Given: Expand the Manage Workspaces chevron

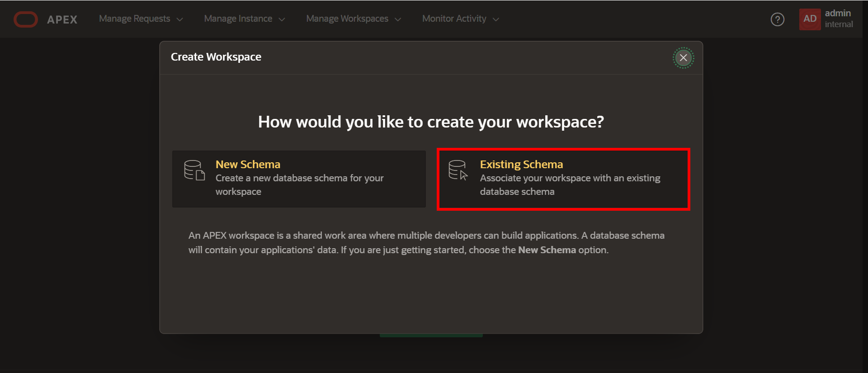Looking at the screenshot, I should [398, 19].
